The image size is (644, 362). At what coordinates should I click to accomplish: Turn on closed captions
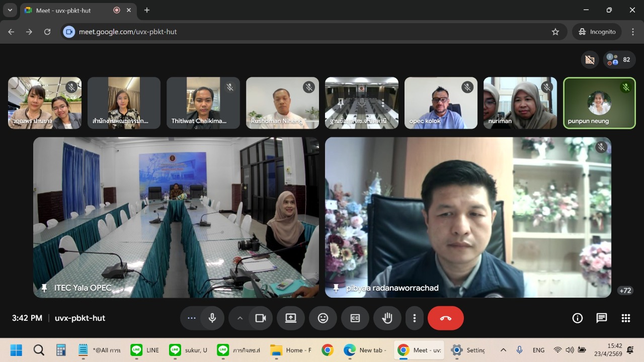pos(355,318)
